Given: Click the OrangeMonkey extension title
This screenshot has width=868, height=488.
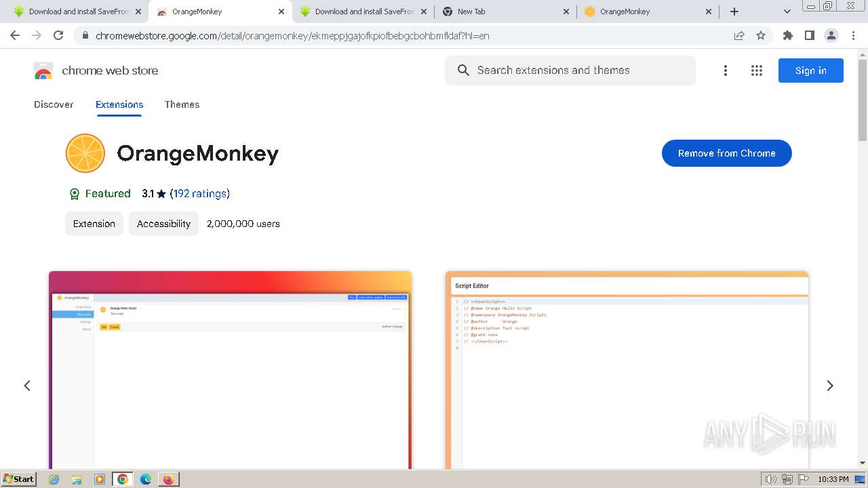Looking at the screenshot, I should click(198, 154).
